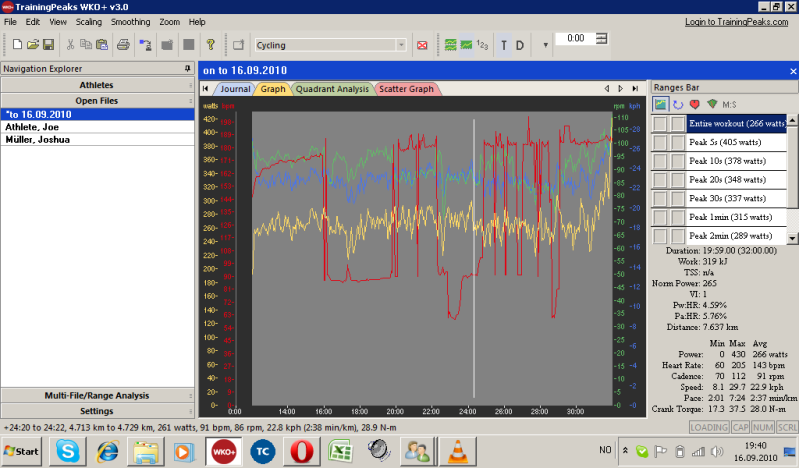Expand the Multi-File/Range Analysis section
The height and width of the screenshot is (468, 799).
(x=96, y=396)
